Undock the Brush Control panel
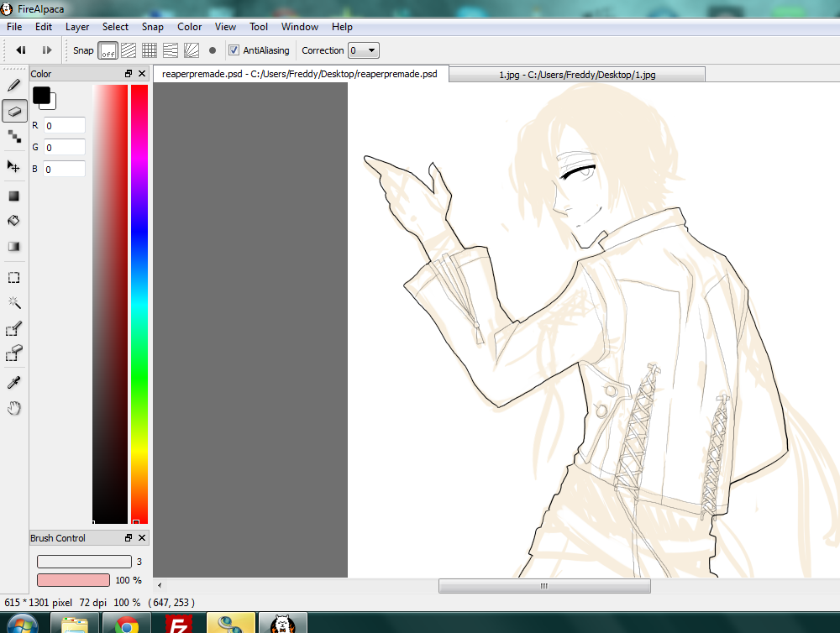This screenshot has width=840, height=633. pos(129,537)
